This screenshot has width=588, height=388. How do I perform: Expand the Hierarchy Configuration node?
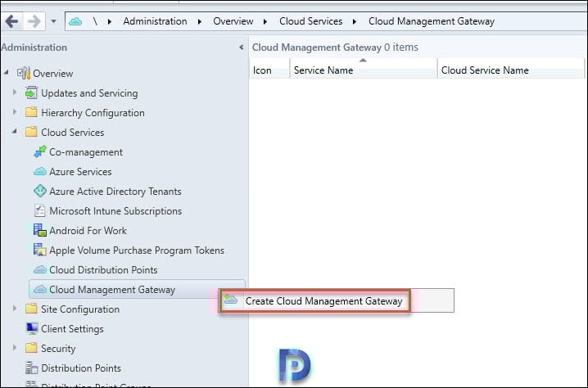[15, 111]
